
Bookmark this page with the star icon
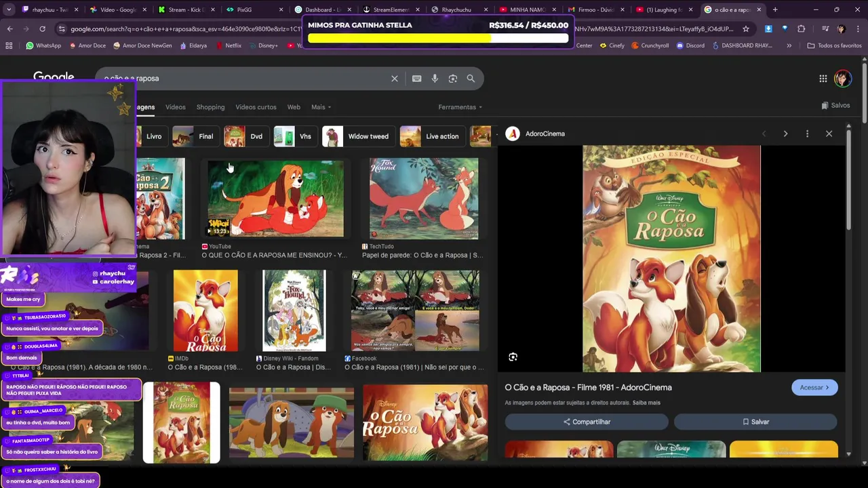tap(746, 29)
